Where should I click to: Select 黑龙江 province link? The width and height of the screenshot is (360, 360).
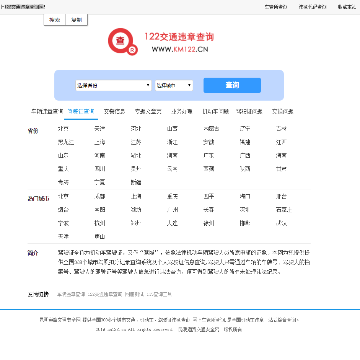click(66, 142)
